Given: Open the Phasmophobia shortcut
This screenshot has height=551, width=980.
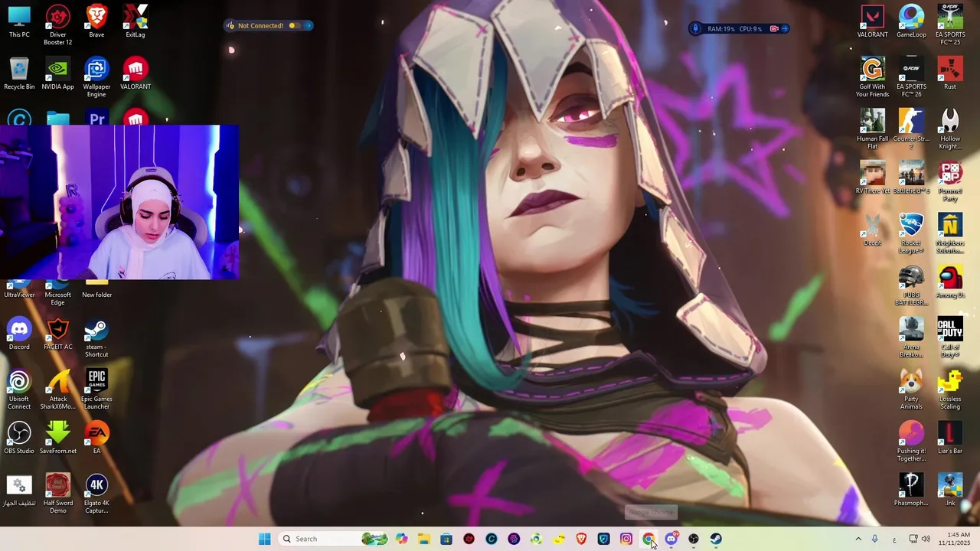Looking at the screenshot, I should [x=911, y=490].
